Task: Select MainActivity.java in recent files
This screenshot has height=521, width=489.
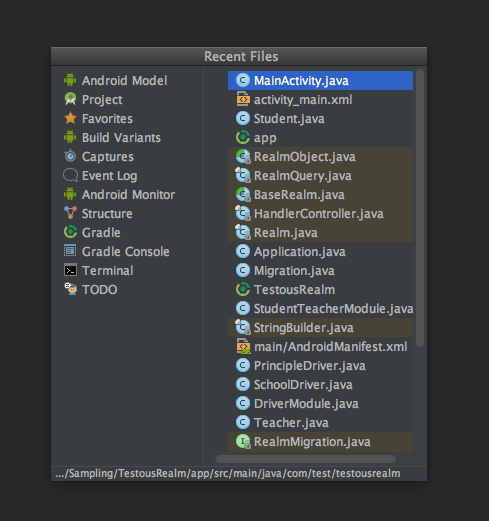Action: pos(320,80)
